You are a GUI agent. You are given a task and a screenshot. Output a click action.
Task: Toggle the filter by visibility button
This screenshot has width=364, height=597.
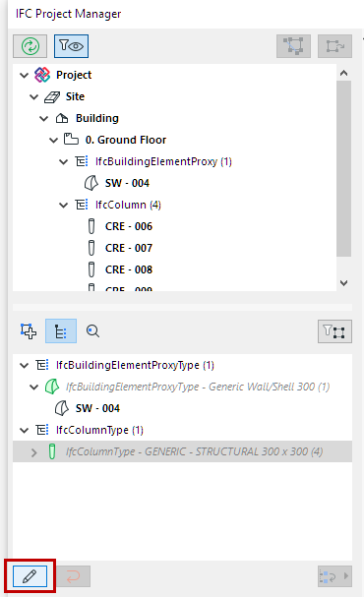[x=71, y=46]
